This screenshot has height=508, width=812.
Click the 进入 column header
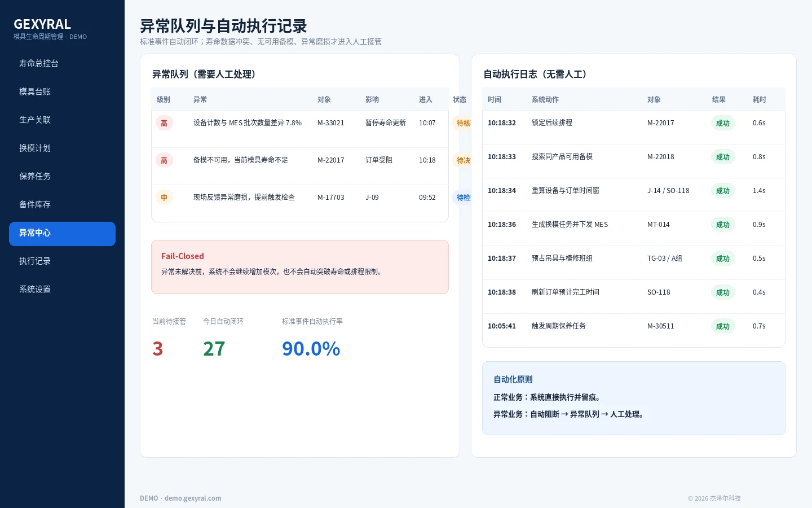(426, 100)
